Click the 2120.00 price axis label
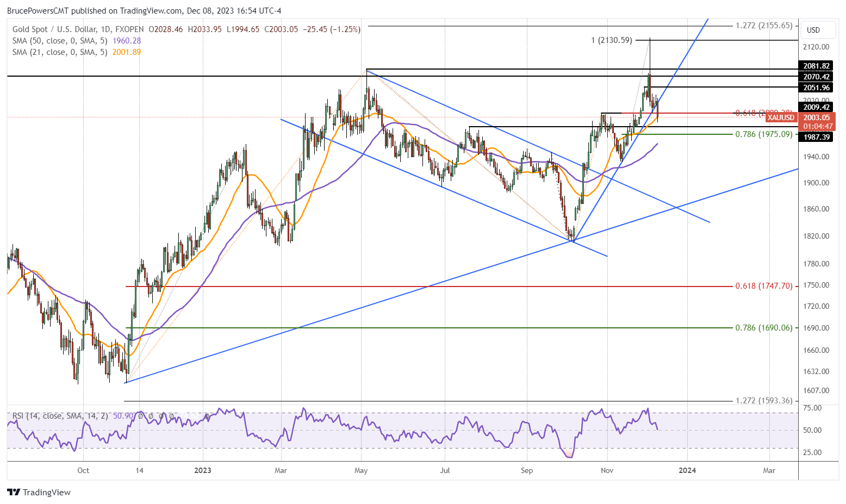The image size is (846, 504). pos(816,47)
